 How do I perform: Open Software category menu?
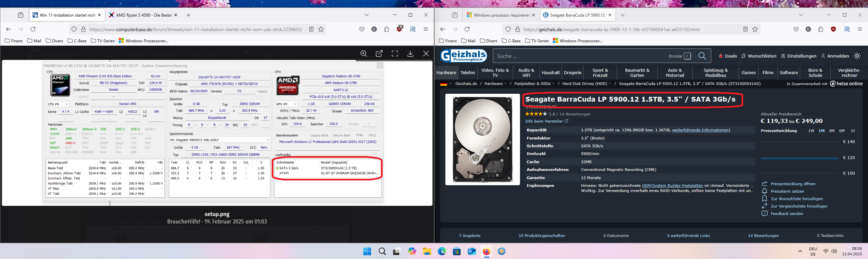789,72
